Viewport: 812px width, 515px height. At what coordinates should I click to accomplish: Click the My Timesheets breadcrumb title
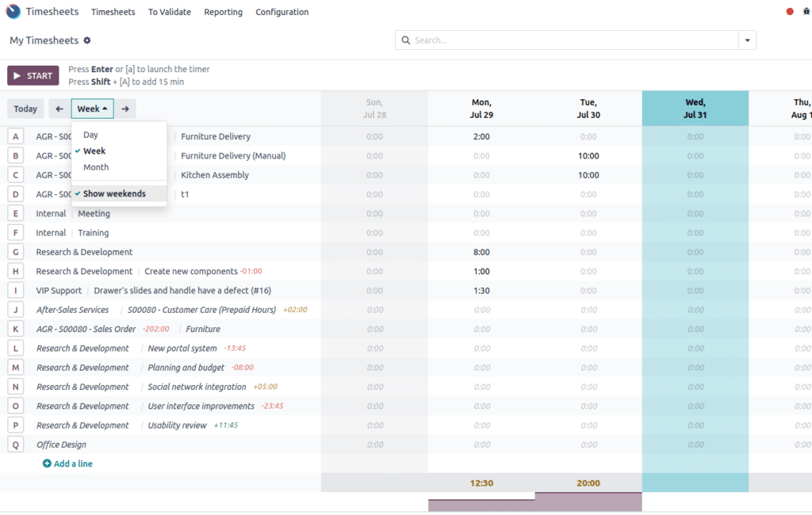pos(44,40)
